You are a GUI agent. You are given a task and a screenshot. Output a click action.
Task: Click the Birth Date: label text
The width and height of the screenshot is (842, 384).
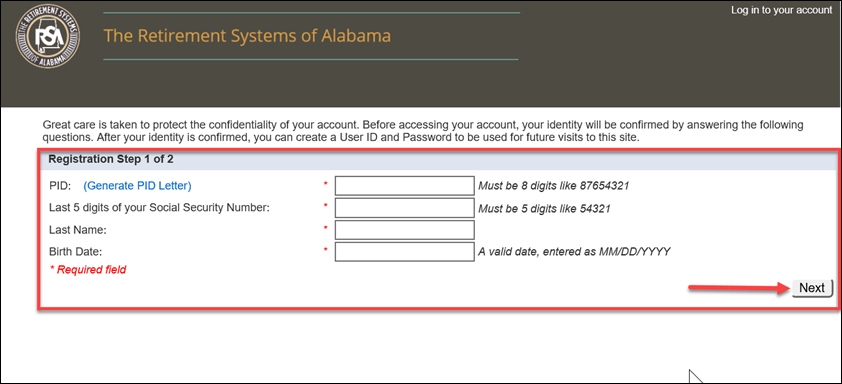point(76,251)
